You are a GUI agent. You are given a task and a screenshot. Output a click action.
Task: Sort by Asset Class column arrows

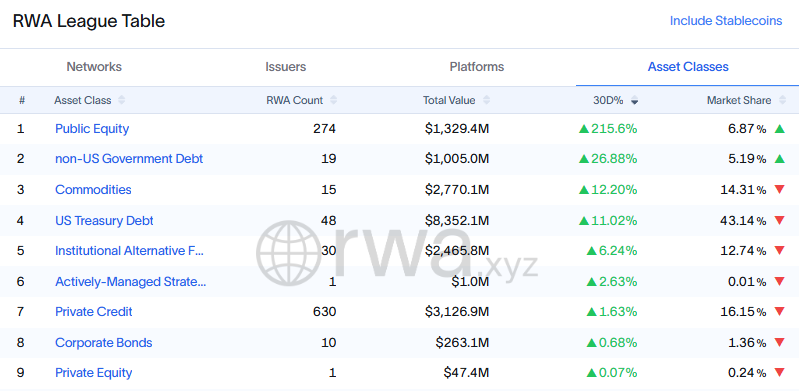click(121, 100)
